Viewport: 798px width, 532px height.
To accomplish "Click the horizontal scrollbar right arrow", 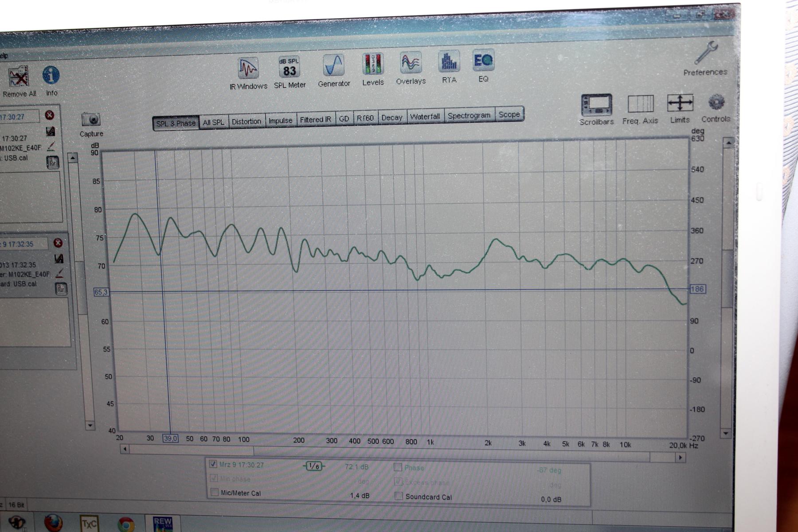I will (680, 457).
